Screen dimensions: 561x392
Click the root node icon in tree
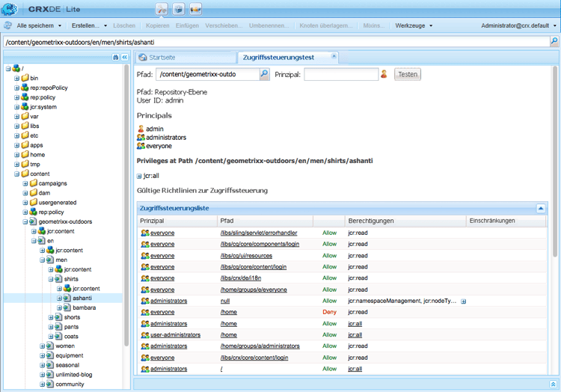pyautogui.click(x=16, y=68)
